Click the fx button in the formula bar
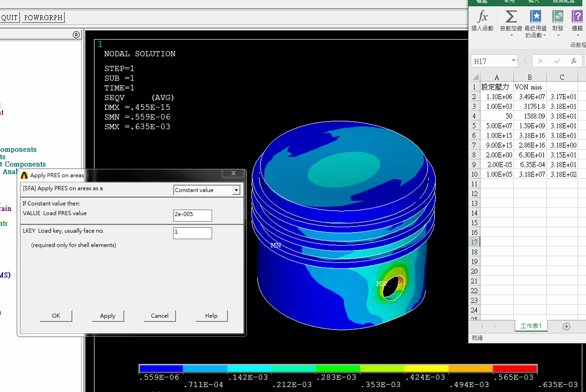The height and width of the screenshot is (392, 586). point(573,61)
